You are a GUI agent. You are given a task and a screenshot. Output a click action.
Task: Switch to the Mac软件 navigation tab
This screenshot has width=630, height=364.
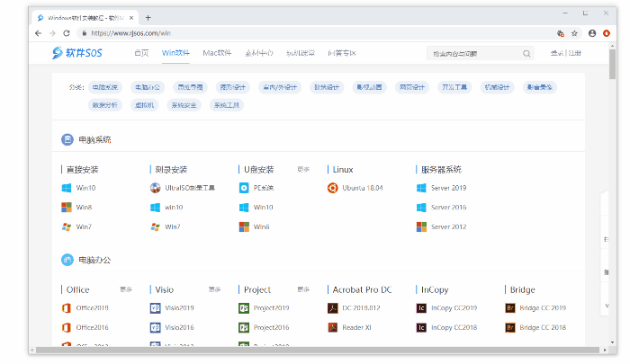pyautogui.click(x=217, y=53)
